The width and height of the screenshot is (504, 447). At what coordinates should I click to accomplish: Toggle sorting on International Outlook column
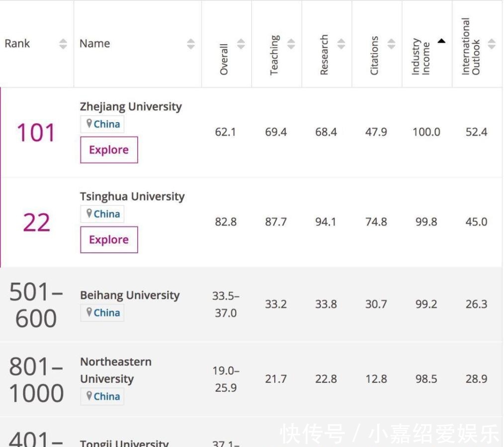point(492,44)
